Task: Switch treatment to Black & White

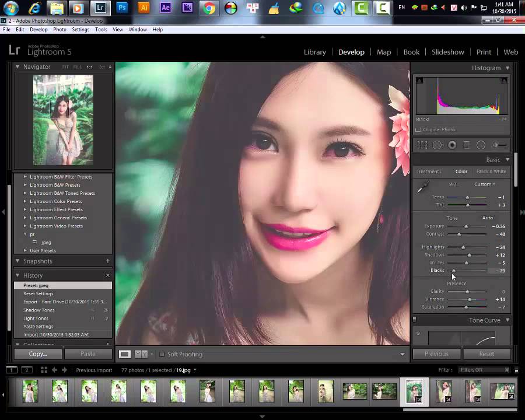Action: point(491,171)
